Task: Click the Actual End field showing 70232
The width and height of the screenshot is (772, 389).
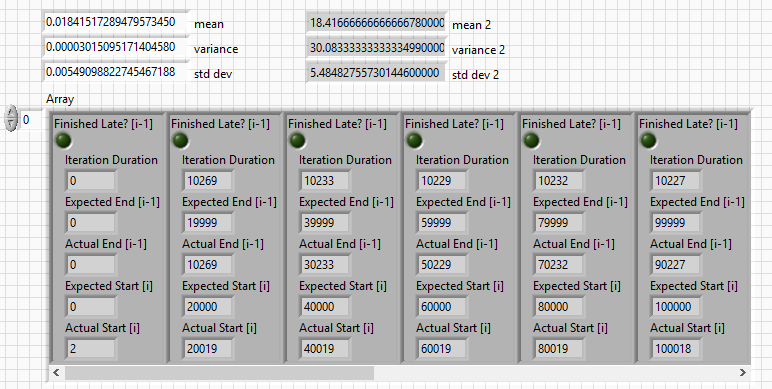Action: click(559, 264)
